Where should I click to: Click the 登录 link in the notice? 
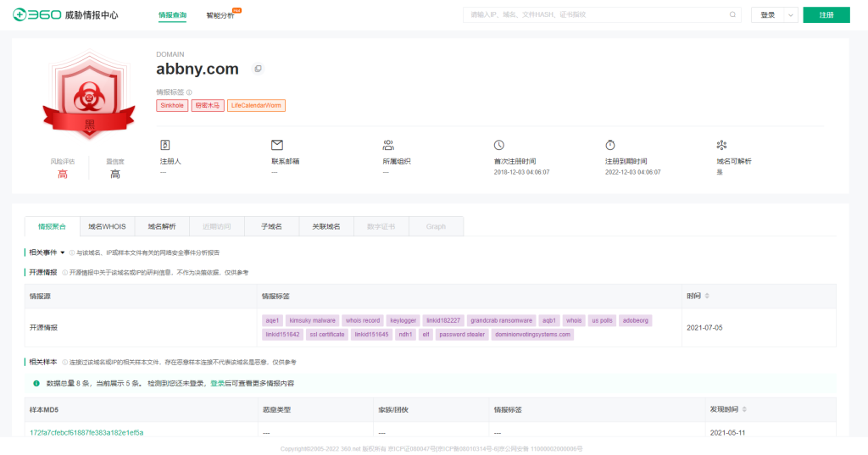pyautogui.click(x=217, y=383)
